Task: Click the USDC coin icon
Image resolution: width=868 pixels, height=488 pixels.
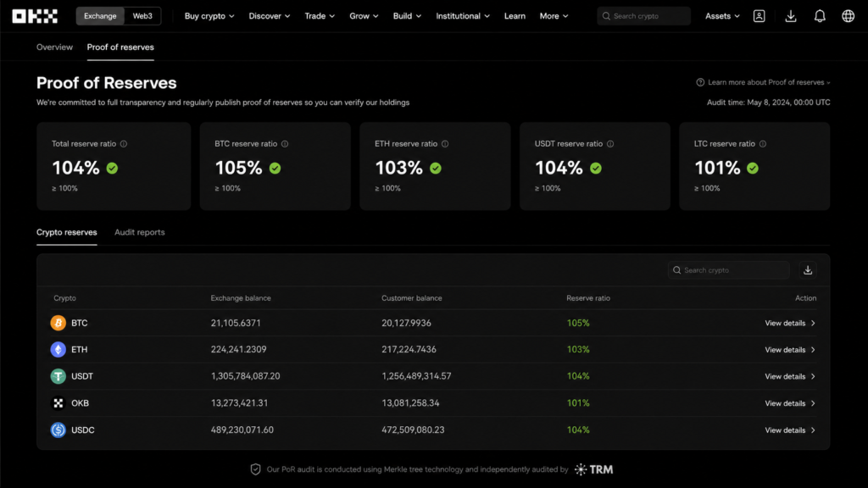Action: (58, 430)
